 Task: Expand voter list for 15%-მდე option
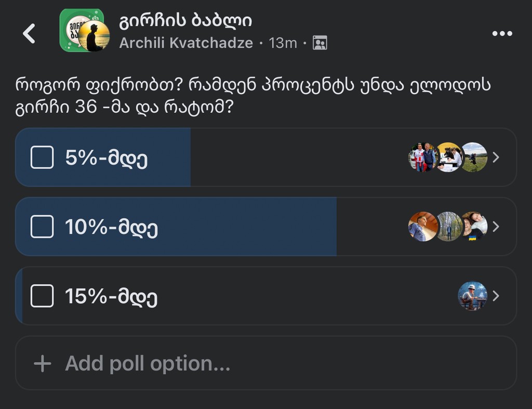(496, 296)
